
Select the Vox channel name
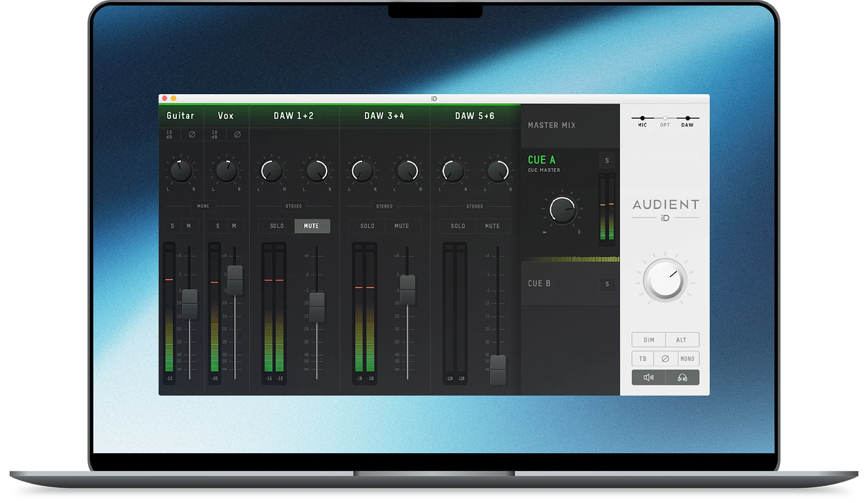tap(226, 116)
